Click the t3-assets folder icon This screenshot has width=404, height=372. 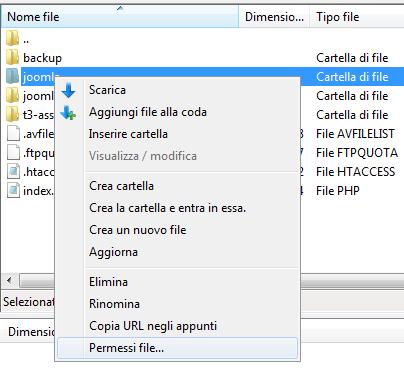pyautogui.click(x=13, y=115)
